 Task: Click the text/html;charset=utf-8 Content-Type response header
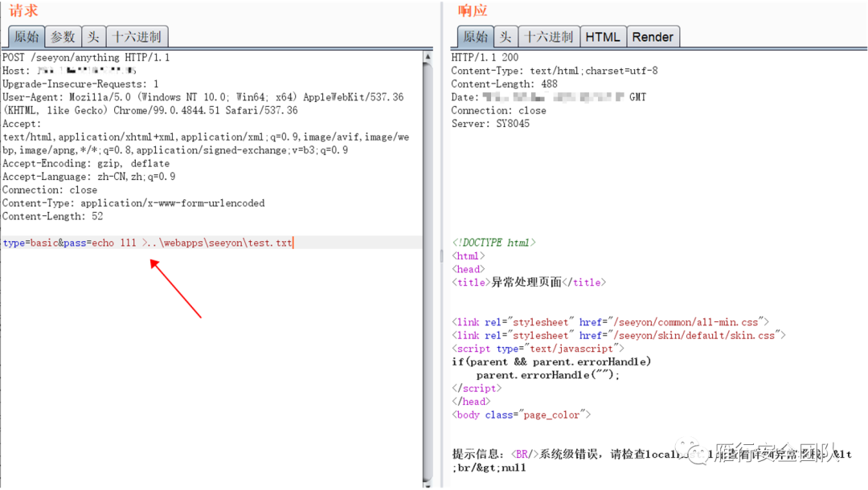pos(555,71)
